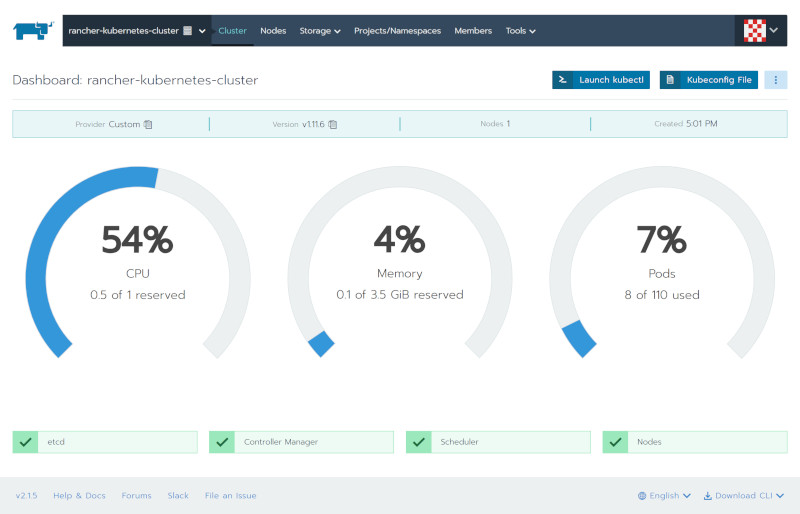Image resolution: width=800 pixels, height=514 pixels.
Task: Click the etcd status check icon
Action: (x=26, y=442)
